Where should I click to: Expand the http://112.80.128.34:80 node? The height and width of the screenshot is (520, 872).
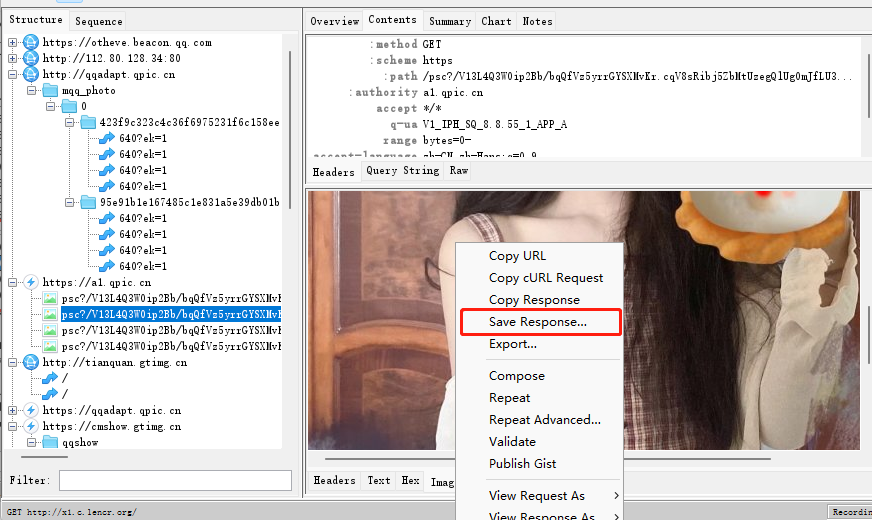[13, 58]
